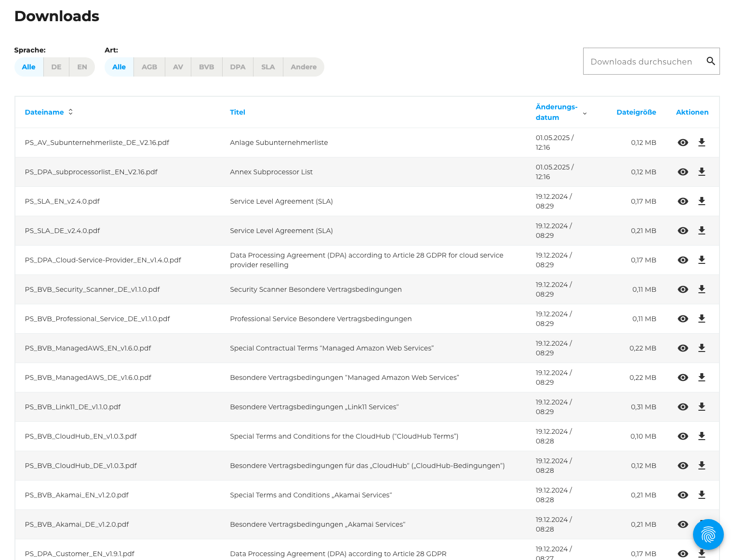Preview the Anlage Subunternehmerliste PDF
The height and width of the screenshot is (560, 733).
click(x=683, y=143)
